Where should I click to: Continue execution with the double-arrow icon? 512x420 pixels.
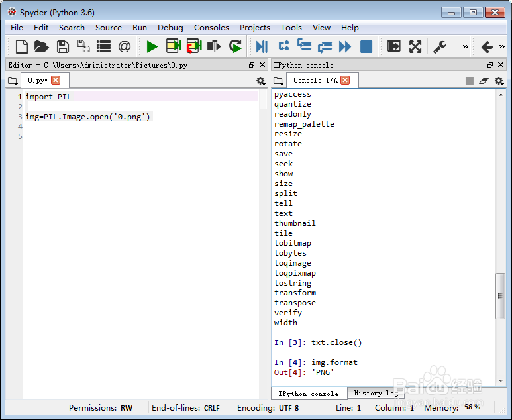[345, 46]
